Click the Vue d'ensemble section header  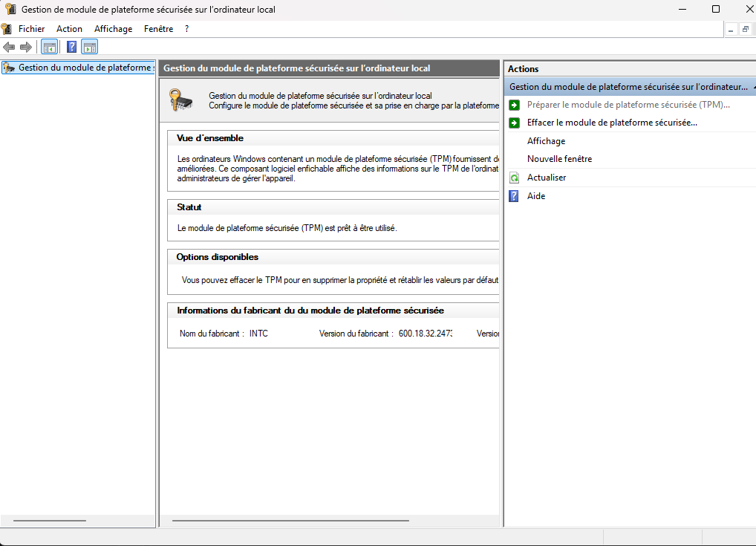[x=333, y=138]
